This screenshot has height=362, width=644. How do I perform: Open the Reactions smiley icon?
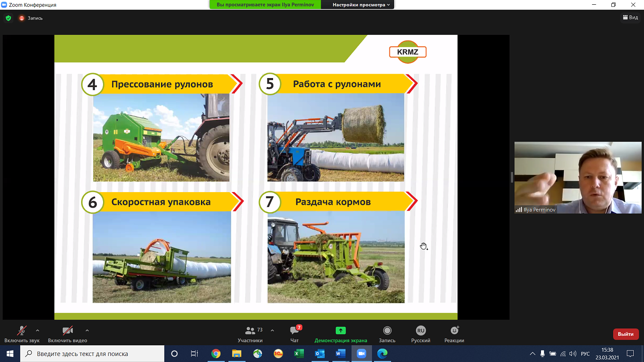(454, 331)
